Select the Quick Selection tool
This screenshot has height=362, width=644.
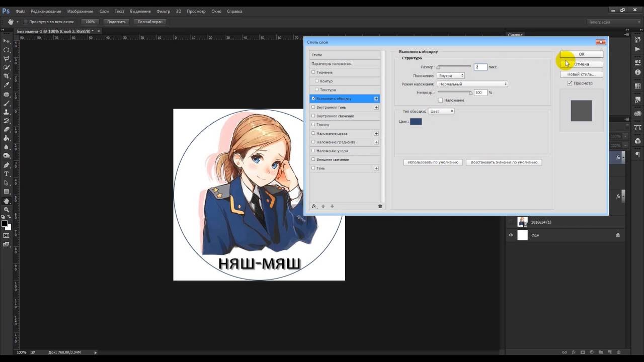7,67
